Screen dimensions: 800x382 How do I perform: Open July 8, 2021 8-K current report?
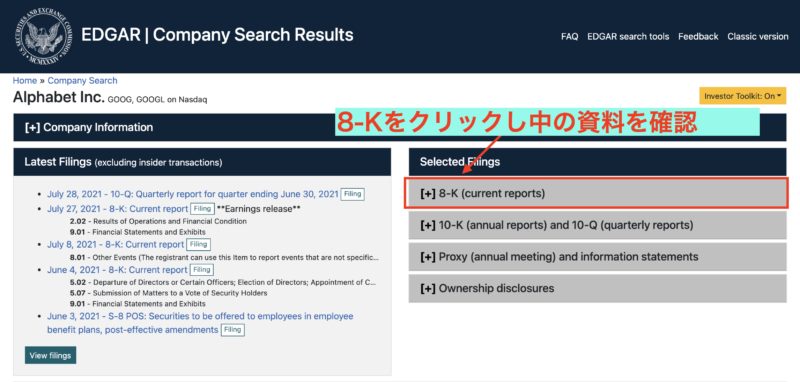click(x=116, y=244)
